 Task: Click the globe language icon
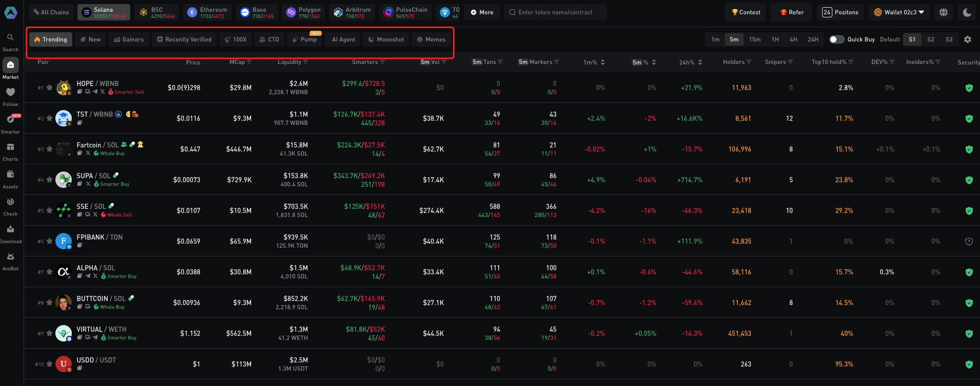[944, 12]
